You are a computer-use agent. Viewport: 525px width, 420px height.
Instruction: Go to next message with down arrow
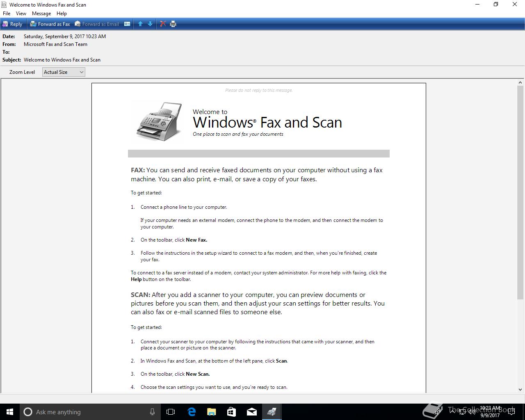coord(150,24)
